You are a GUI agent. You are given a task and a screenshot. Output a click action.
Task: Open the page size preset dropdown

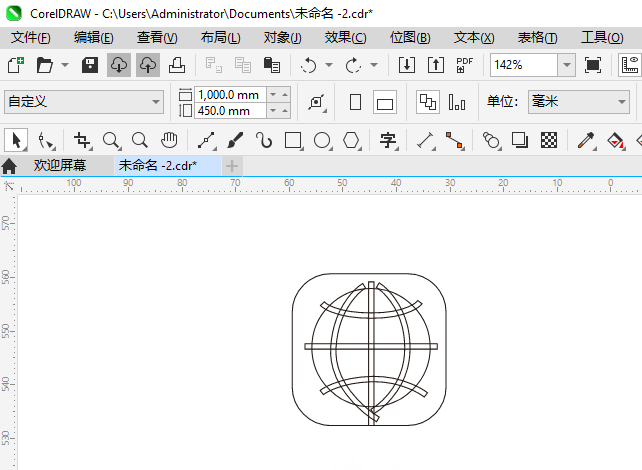(84, 102)
